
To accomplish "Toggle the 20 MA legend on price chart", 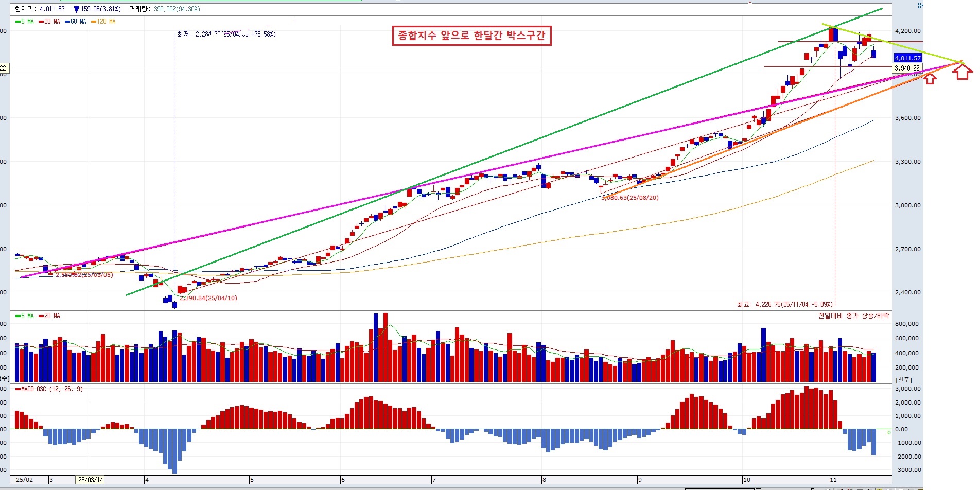I will (x=49, y=22).
